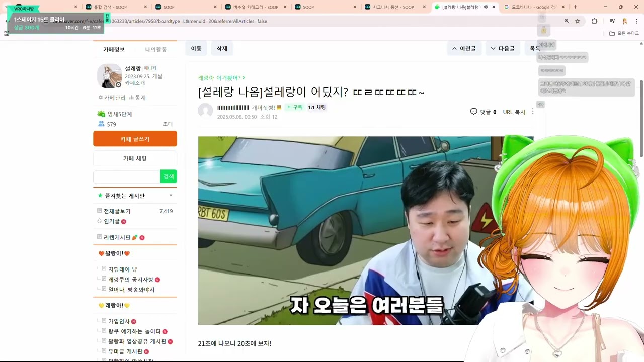The height and width of the screenshot is (362, 644).
Task: Open the 레랑쿠의 공지사항 board
Action: click(130, 280)
